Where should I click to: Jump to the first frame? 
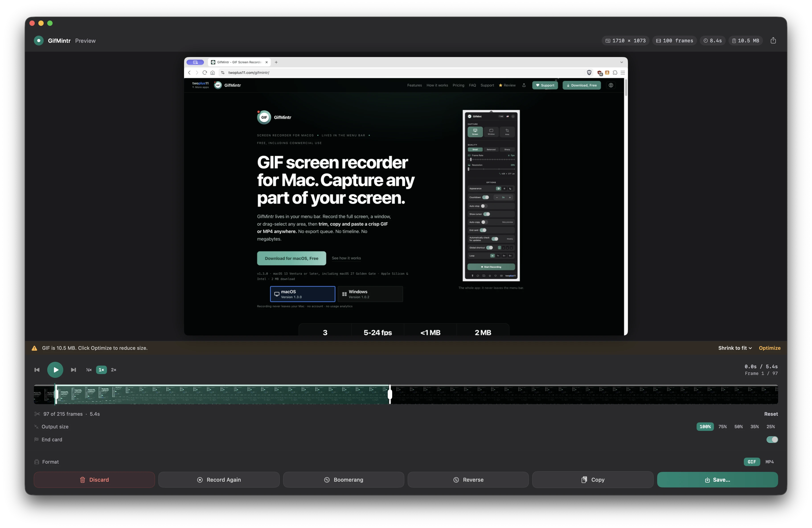pos(37,370)
